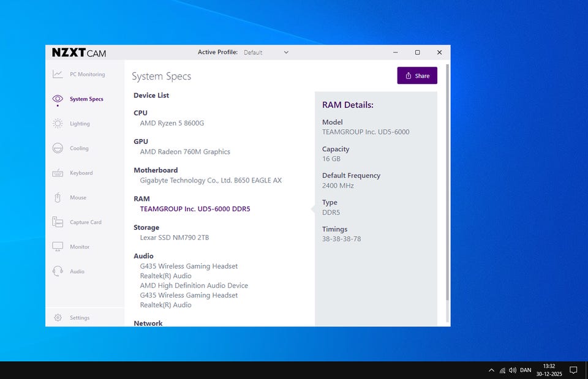Viewport: 588px width, 379px height.
Task: Show hidden system tray icons chevron
Action: click(x=491, y=370)
